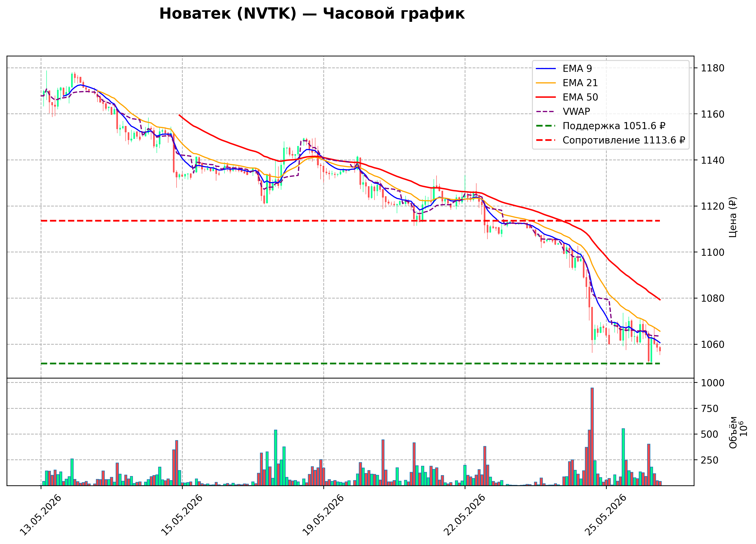Image resolution: width=756 pixels, height=544 pixels.
Task: Click the "Поддержка 1051.6 ₽" legend entry
Action: pyautogui.click(x=614, y=126)
